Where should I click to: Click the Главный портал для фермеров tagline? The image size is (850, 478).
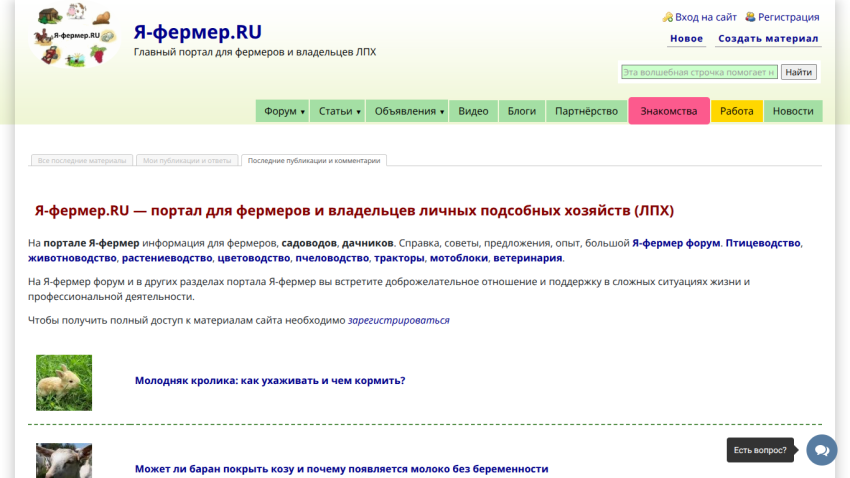point(255,52)
